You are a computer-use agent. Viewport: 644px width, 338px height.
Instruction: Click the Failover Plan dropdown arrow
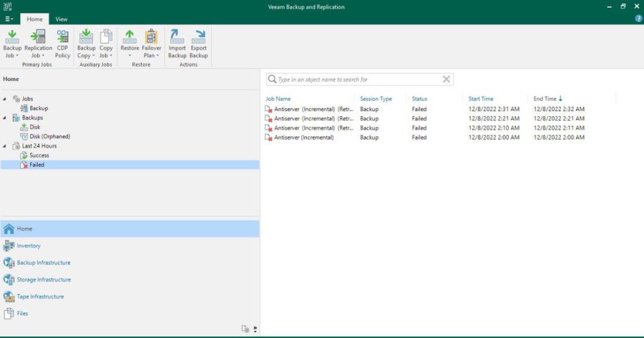coord(158,56)
